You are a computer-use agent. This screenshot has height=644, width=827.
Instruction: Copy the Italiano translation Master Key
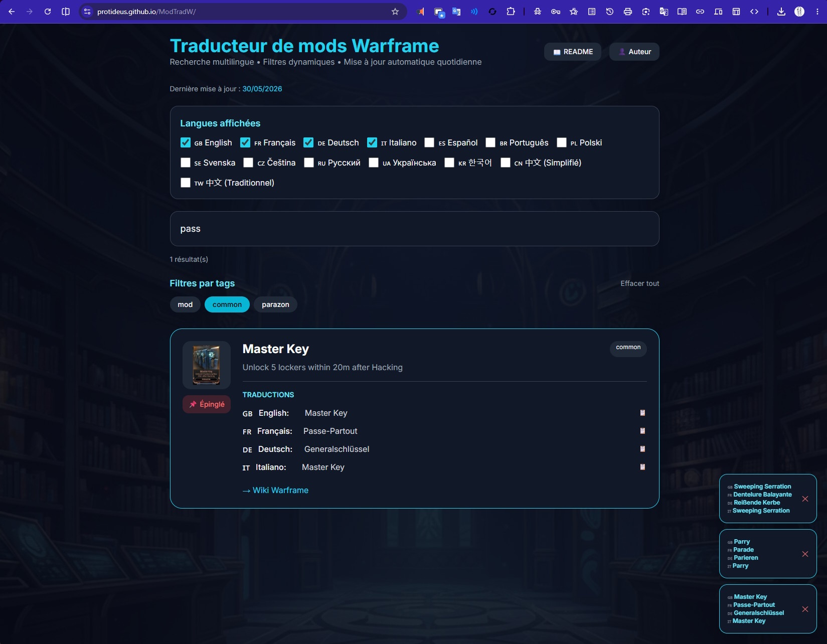642,467
